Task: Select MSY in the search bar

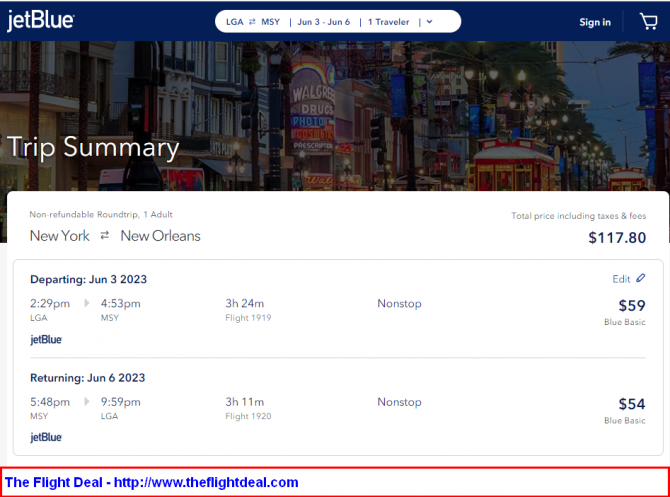Action: pos(270,22)
